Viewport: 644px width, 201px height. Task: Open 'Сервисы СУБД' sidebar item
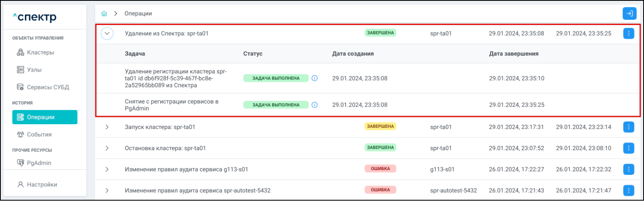tap(47, 87)
